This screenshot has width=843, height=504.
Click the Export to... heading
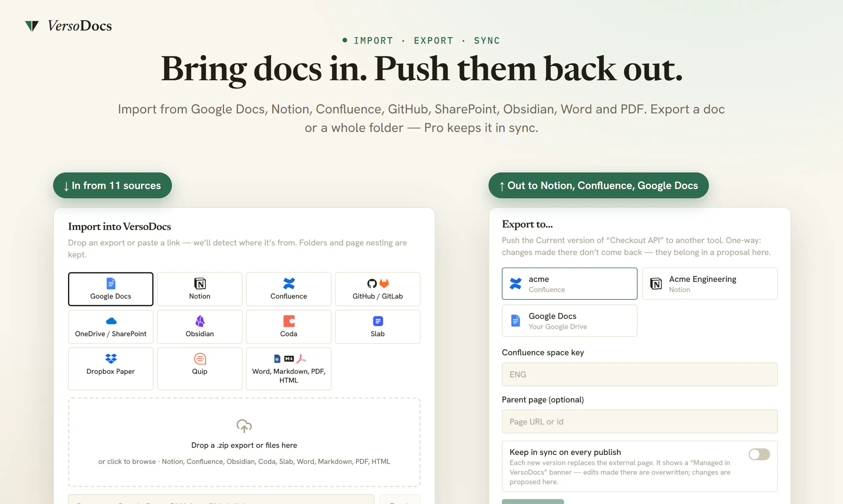tap(527, 224)
